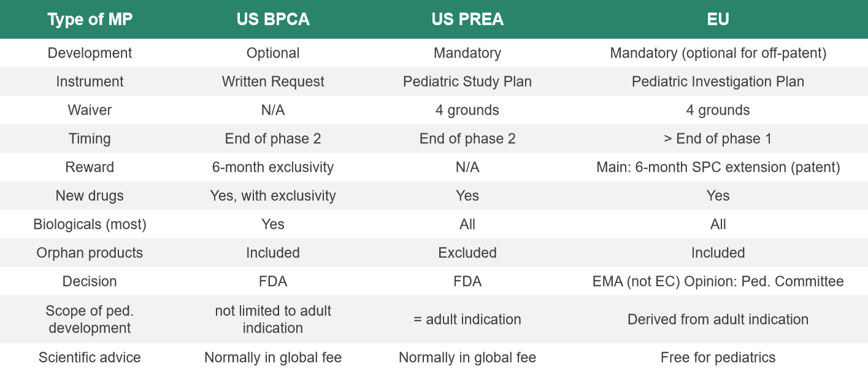
Task: Click the "Yes, with exclusivity" cell
Action: pos(273,196)
